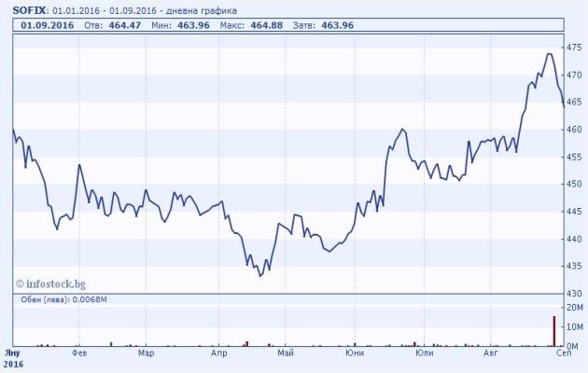Image resolution: width=588 pixels, height=373 pixels.
Task: Click the 445 price axis label
Action: pos(574,212)
